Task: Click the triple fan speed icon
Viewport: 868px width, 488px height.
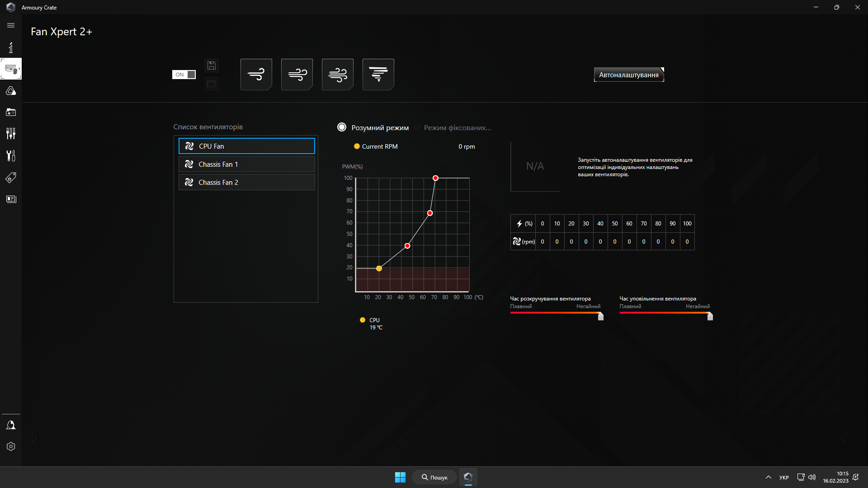Action: (x=337, y=74)
